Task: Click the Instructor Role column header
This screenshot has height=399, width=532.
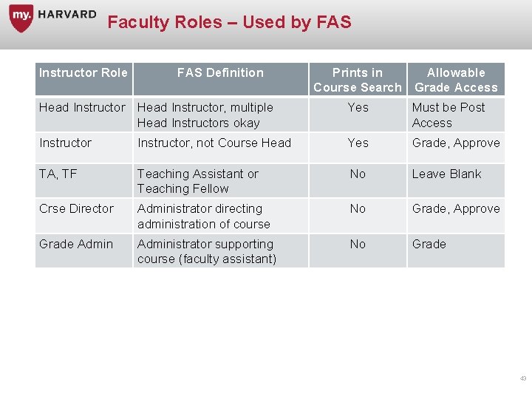Action: [83, 72]
